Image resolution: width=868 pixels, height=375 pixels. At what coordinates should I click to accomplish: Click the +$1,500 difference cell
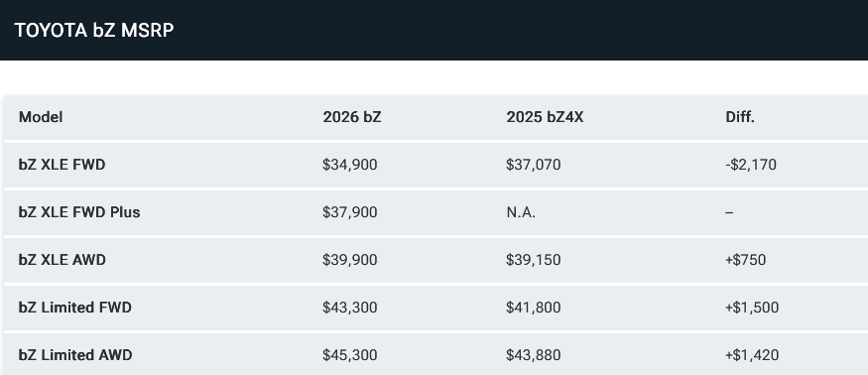pos(752,308)
